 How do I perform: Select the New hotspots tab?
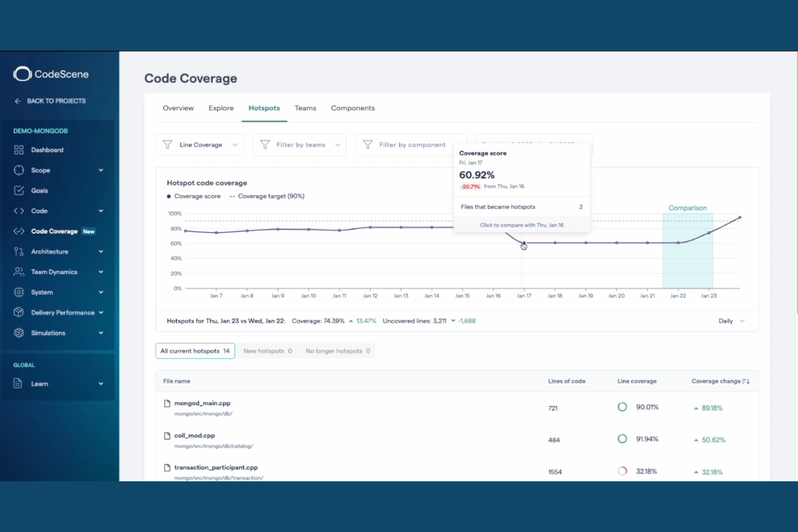[267, 351]
